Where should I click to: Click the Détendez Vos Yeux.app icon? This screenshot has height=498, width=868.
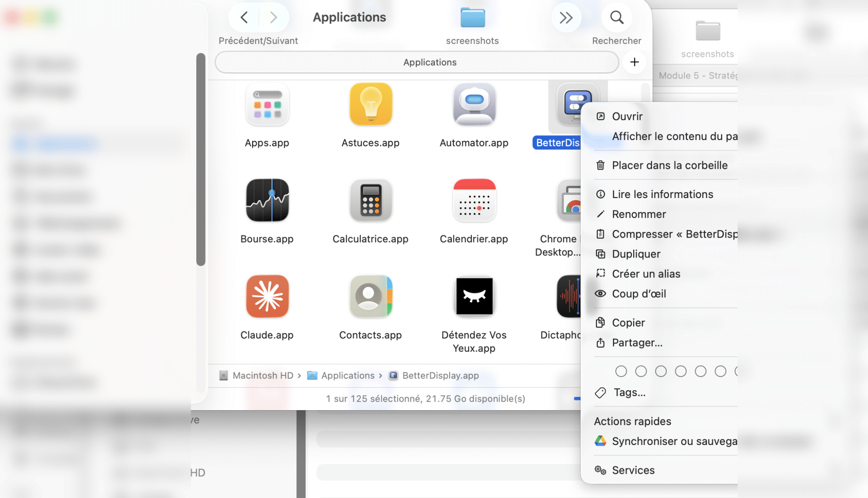474,296
